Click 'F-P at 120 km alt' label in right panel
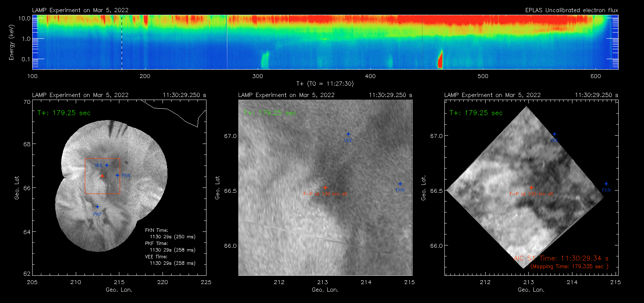 coord(531,194)
